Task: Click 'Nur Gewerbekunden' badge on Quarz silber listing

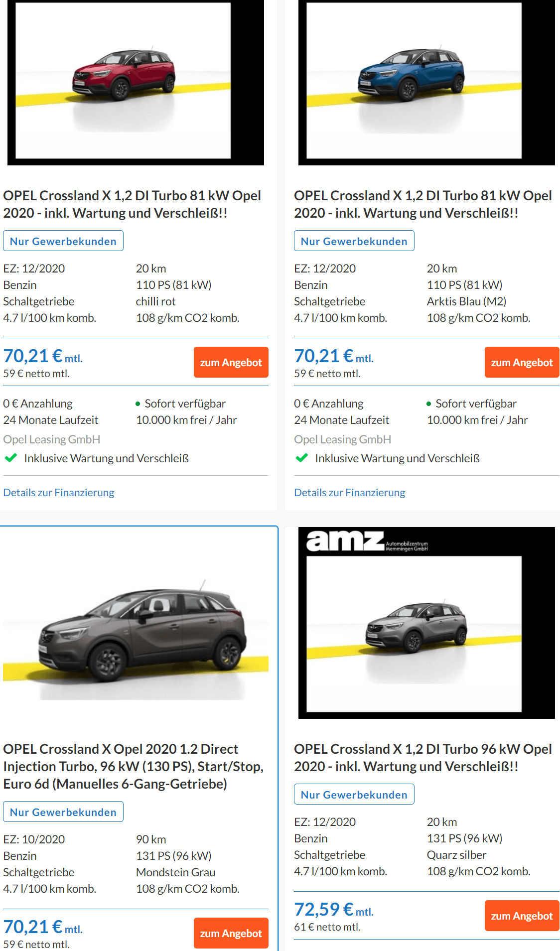Action: (354, 794)
